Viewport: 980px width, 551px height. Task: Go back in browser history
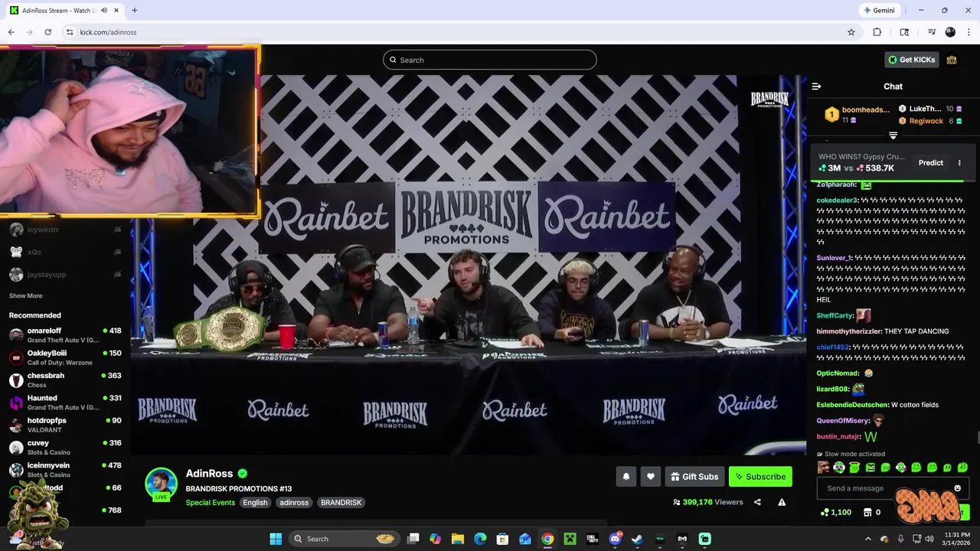11,32
